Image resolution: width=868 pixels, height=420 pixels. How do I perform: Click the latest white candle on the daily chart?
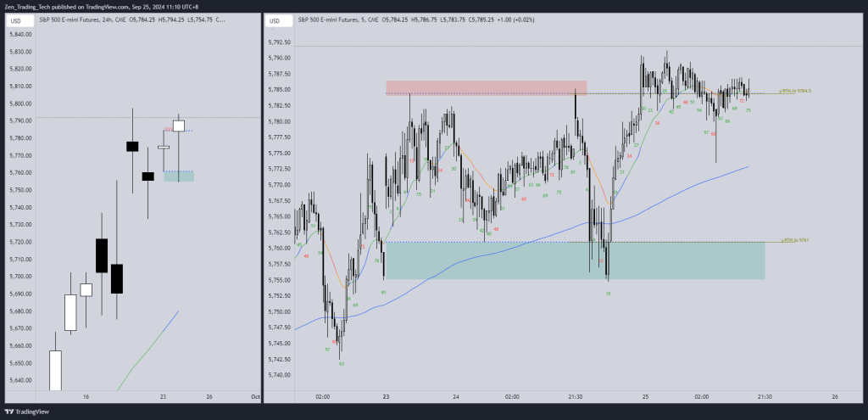(179, 126)
